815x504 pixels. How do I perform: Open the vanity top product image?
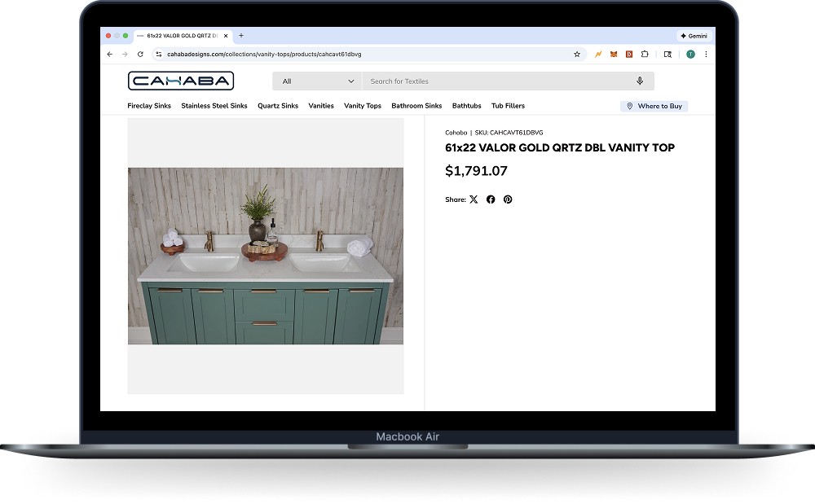coord(266,256)
